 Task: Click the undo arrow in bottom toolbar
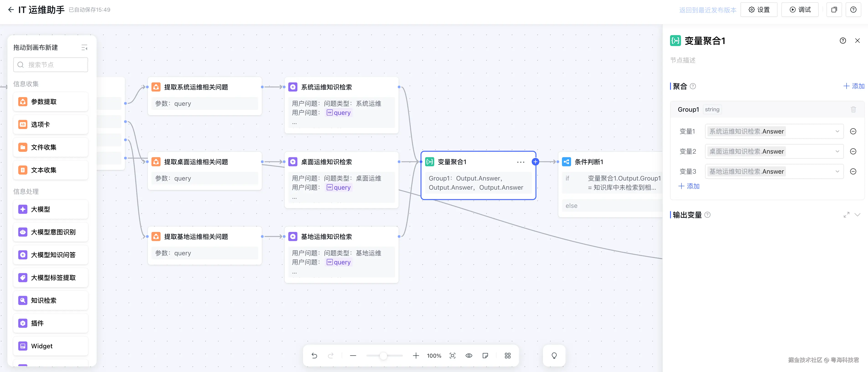click(x=314, y=356)
